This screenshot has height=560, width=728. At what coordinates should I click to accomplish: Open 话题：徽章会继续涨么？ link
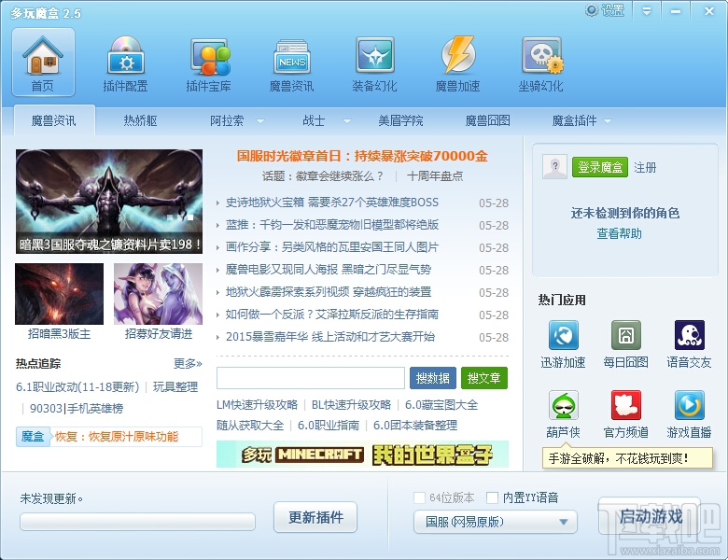322,176
